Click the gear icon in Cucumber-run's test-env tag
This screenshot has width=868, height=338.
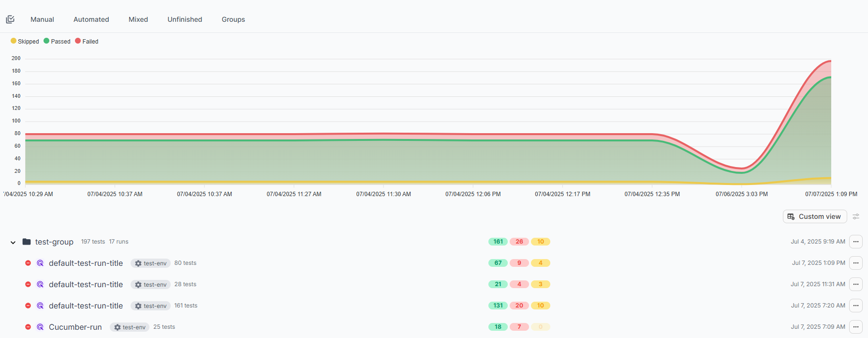pyautogui.click(x=117, y=327)
